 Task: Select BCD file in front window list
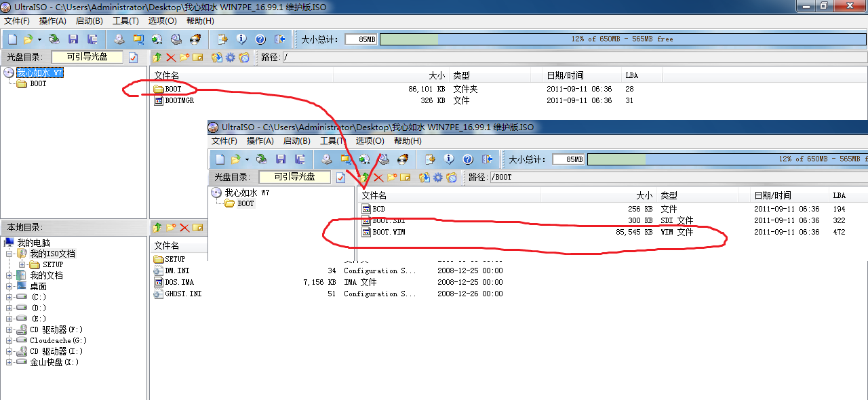coord(378,209)
